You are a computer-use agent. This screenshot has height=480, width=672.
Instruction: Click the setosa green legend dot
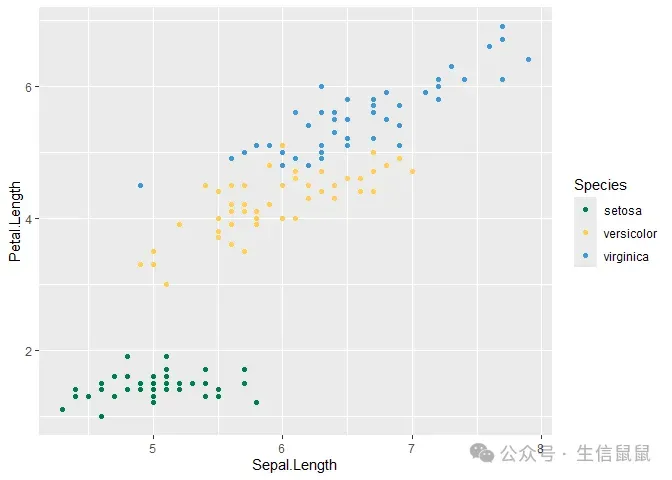tap(585, 210)
